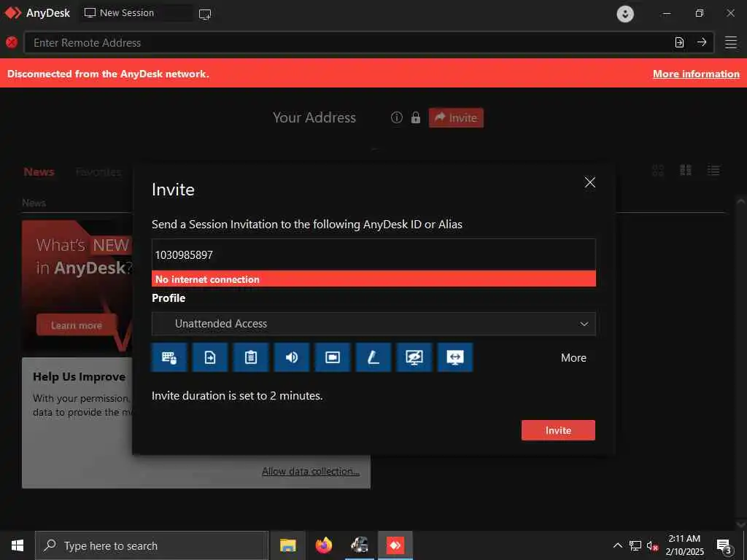Screen dimensions: 747x560
Task: Open a new session tab icon
Action: [x=205, y=15]
